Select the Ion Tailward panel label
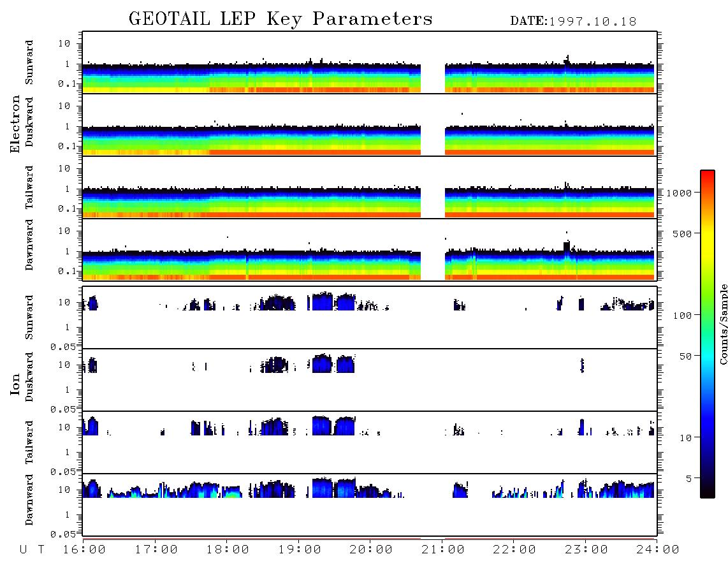Viewport: 728px width, 561px height. (29, 442)
